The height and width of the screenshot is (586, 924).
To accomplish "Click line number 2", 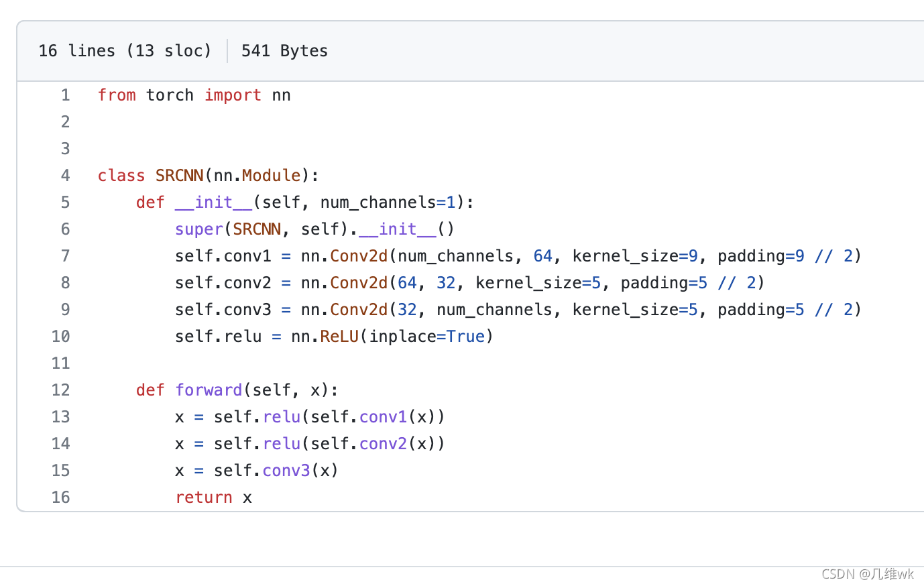I will (65, 122).
